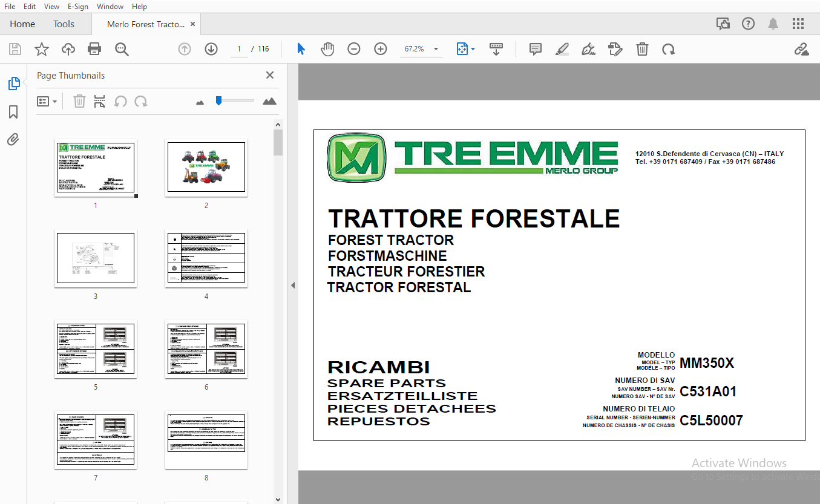Expand fit page tool dropdown arrow
This screenshot has height=504, width=820.
(x=473, y=50)
